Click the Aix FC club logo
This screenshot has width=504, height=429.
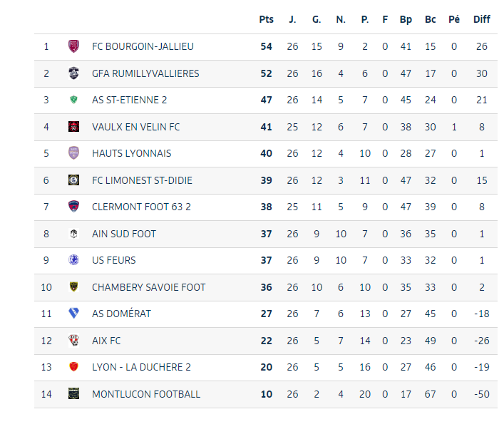[x=73, y=341]
